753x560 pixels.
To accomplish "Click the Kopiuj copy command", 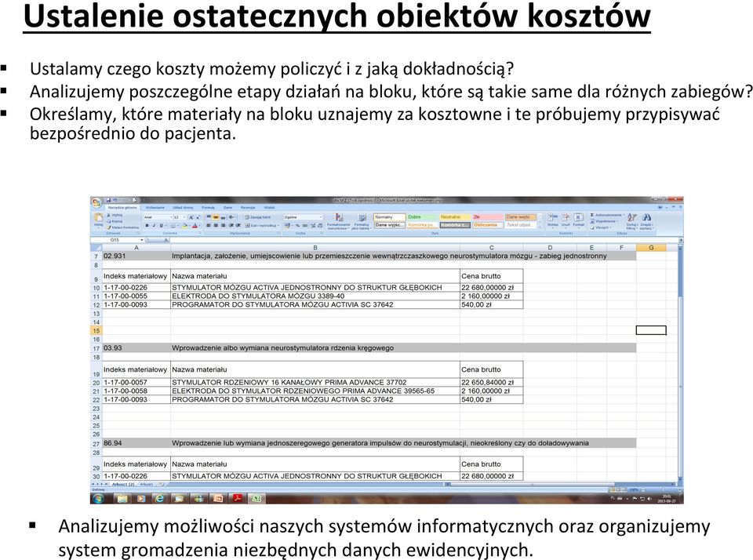I will tap(115, 221).
